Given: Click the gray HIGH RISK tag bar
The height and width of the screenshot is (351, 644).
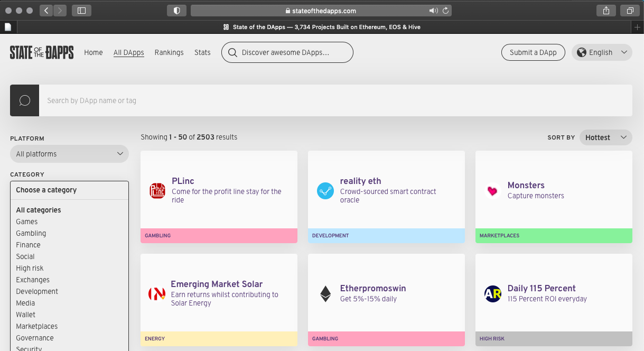Looking at the screenshot, I should (554, 339).
